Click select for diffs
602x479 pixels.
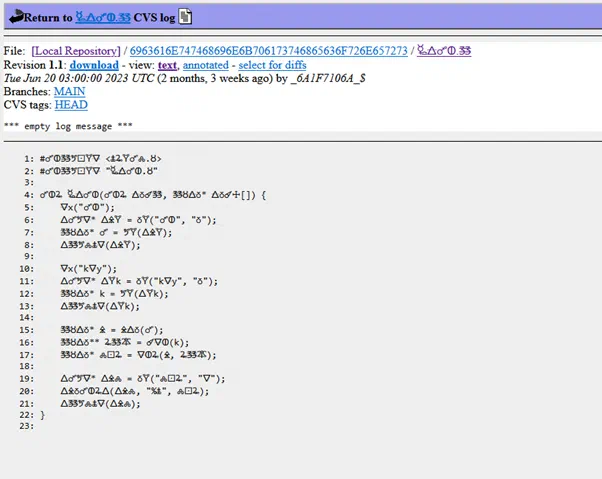pos(272,65)
